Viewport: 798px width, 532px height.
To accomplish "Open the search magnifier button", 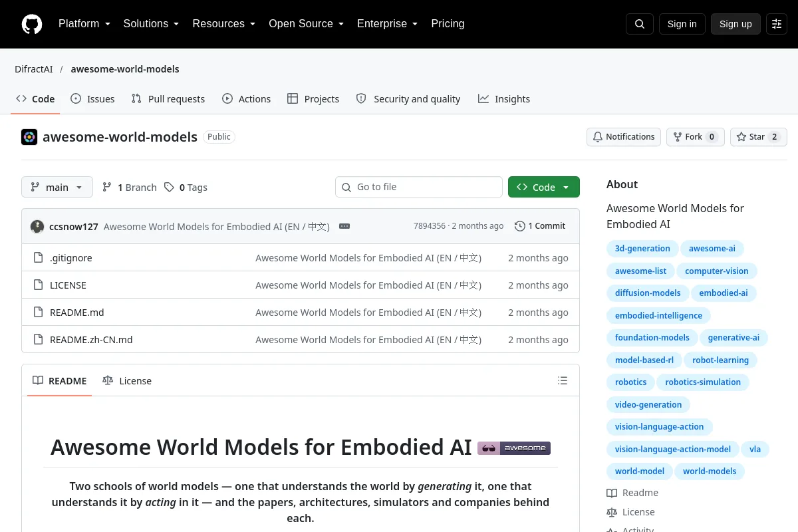I will [x=640, y=24].
